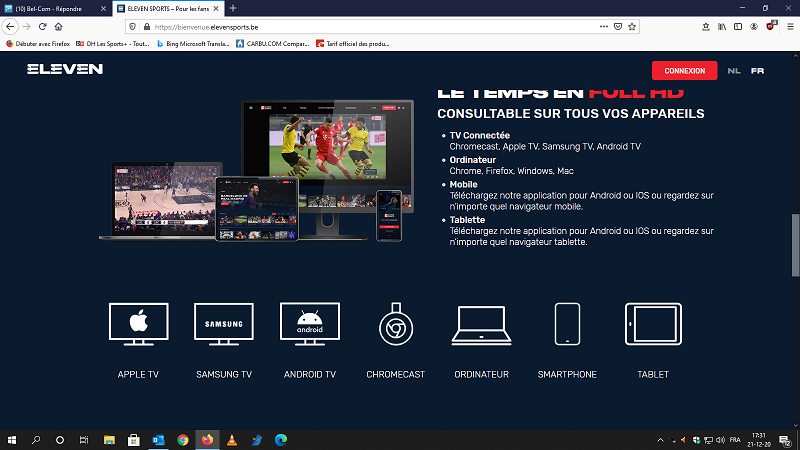Close the Bel-Com tab
The height and width of the screenshot is (450, 800).
104,9
